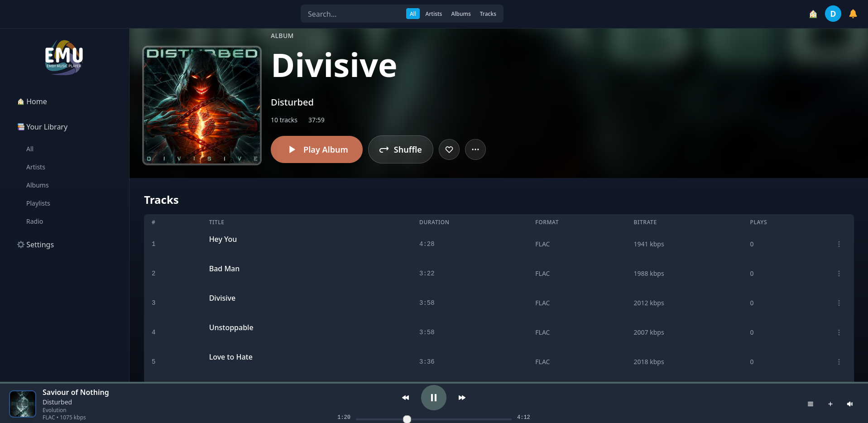
Task: Add current song with plus icon
Action: pyautogui.click(x=830, y=404)
